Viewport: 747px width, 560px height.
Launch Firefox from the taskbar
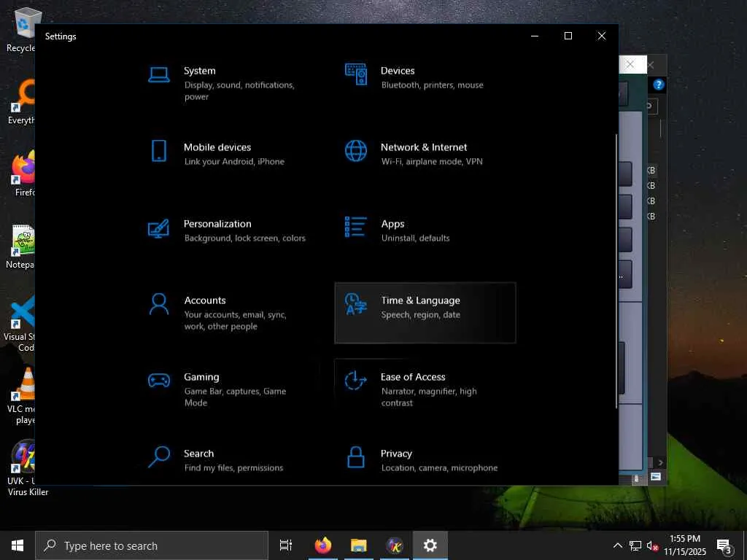click(322, 545)
